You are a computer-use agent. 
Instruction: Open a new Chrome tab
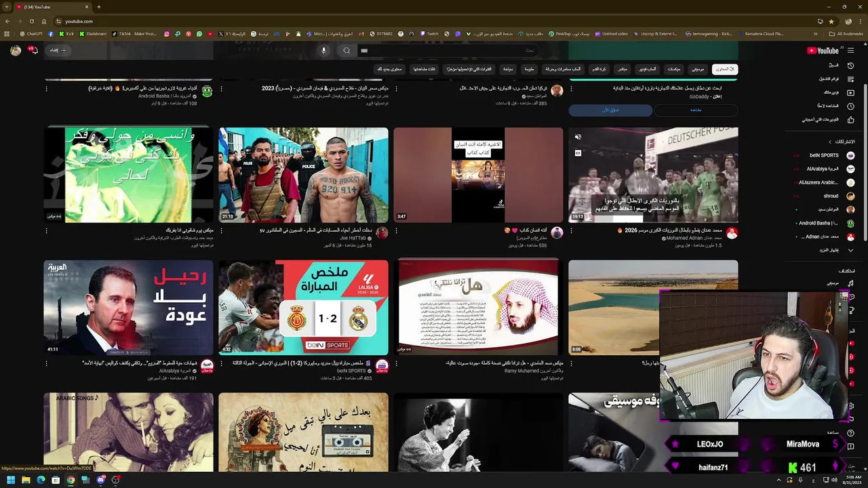click(98, 7)
